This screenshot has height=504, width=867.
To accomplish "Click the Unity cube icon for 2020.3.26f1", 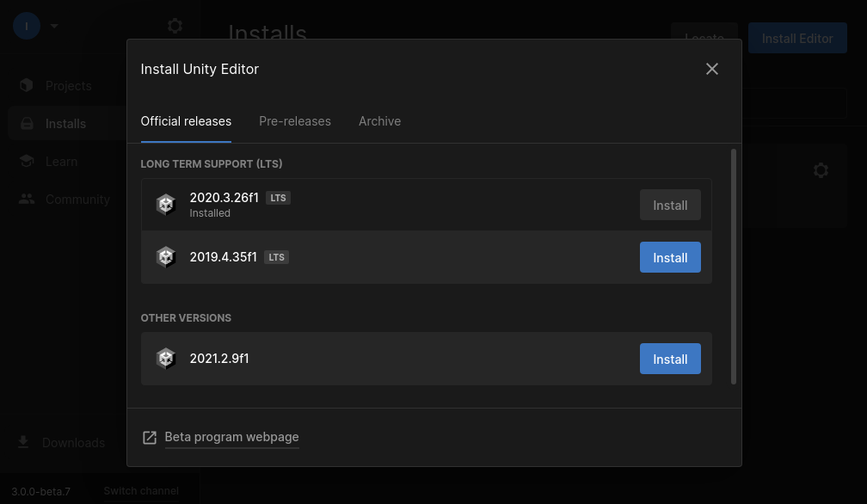I will point(165,205).
